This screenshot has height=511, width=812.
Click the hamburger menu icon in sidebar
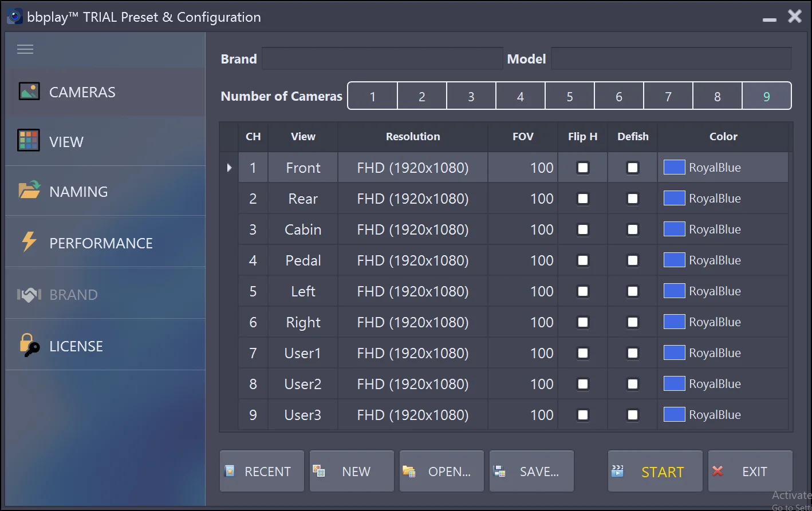[x=25, y=49]
